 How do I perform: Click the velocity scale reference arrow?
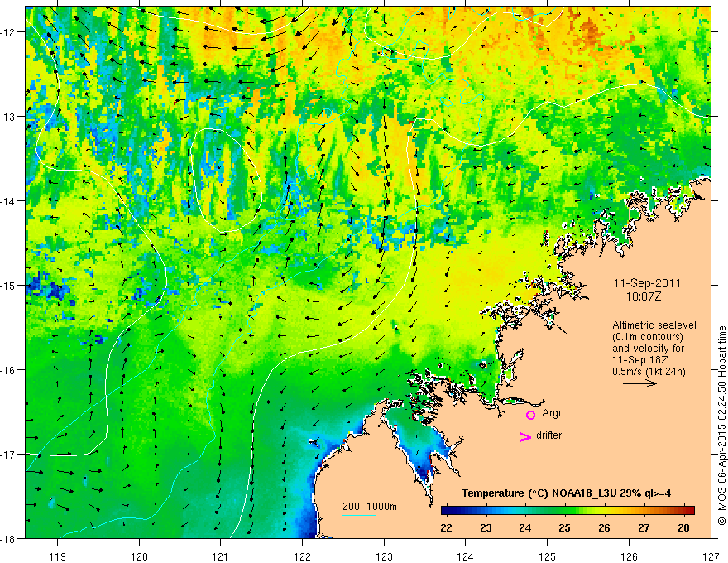click(x=639, y=383)
